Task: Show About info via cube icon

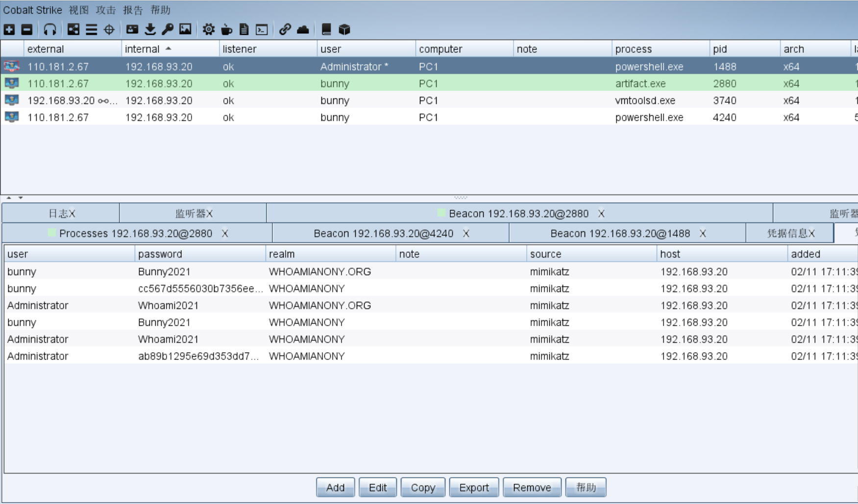Action: pos(344,29)
